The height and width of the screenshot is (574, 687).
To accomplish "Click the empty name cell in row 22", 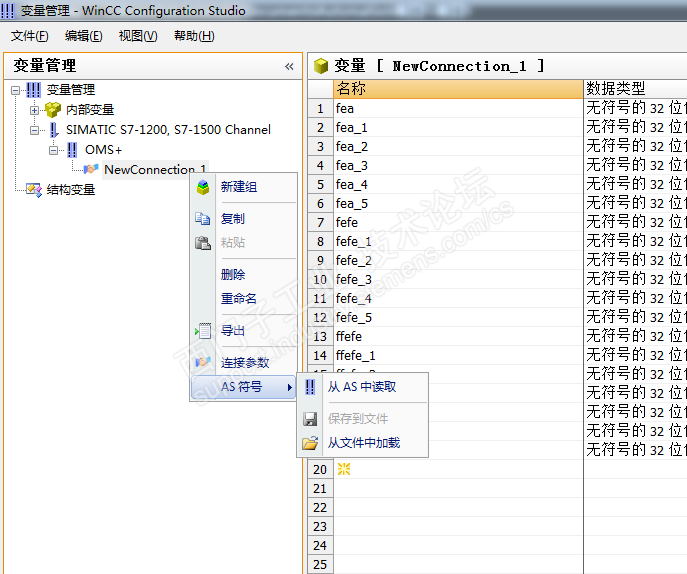I will (458, 507).
